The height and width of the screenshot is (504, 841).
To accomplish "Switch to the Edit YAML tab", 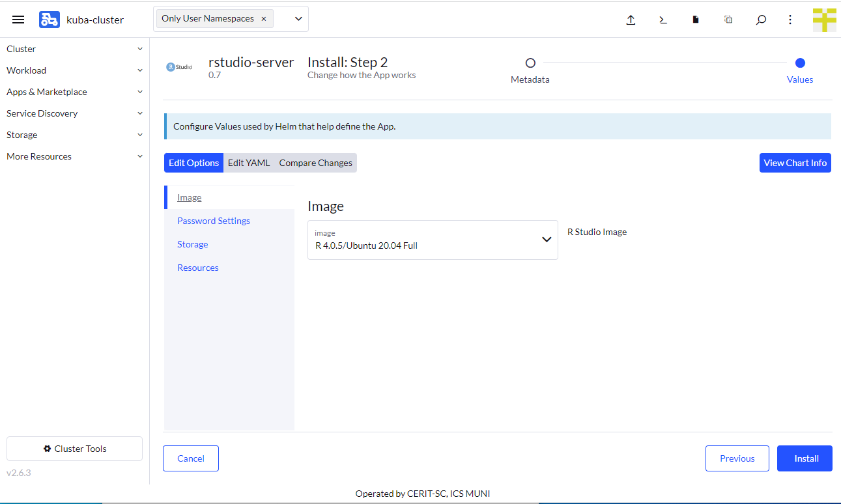I will [249, 163].
